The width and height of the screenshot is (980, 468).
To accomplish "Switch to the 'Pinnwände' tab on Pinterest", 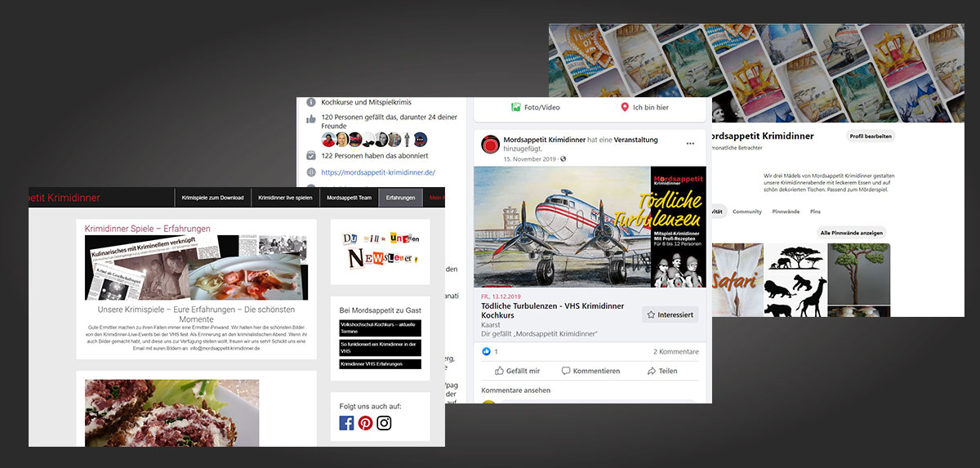I will point(786,212).
